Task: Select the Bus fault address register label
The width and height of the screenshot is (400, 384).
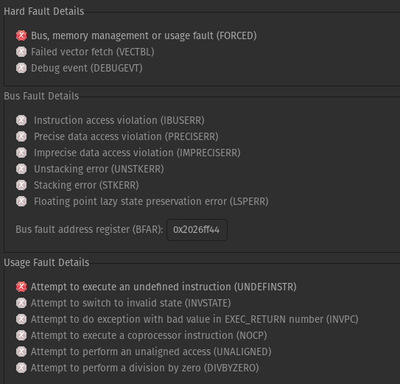Action: 89,230
